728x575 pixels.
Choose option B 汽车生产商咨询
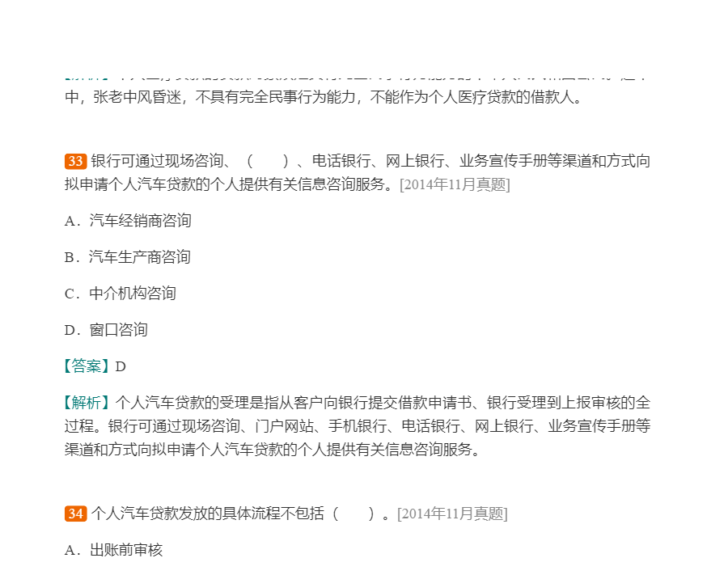pos(128,257)
